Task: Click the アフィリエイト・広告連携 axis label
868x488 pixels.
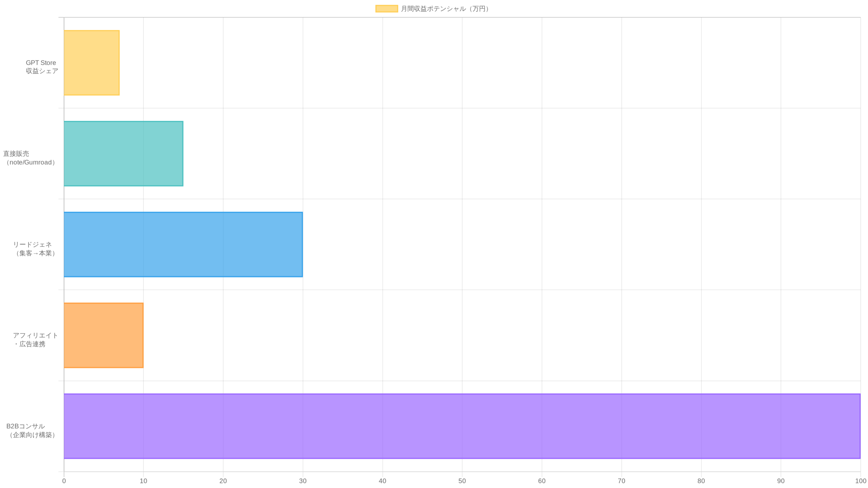Action: [35, 340]
